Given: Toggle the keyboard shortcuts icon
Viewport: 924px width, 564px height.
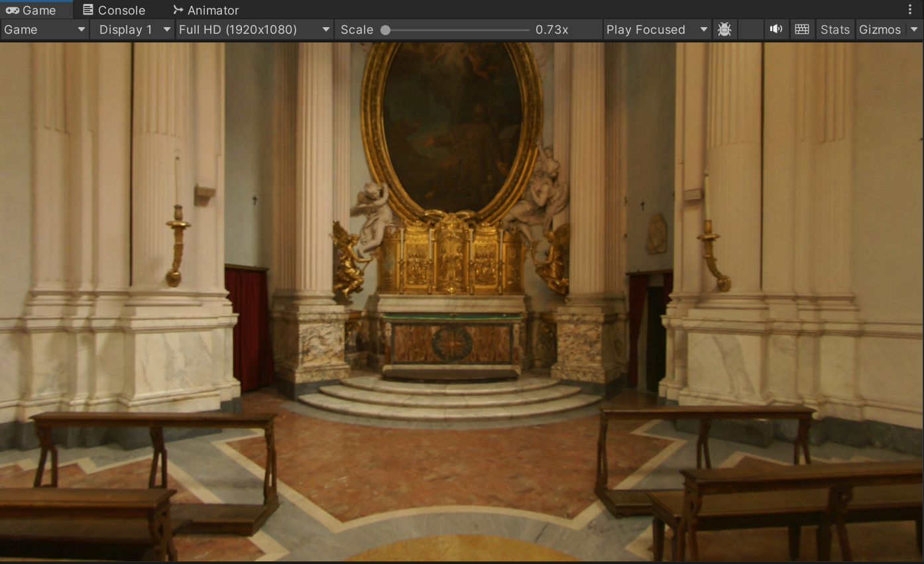Looking at the screenshot, I should coord(802,30).
